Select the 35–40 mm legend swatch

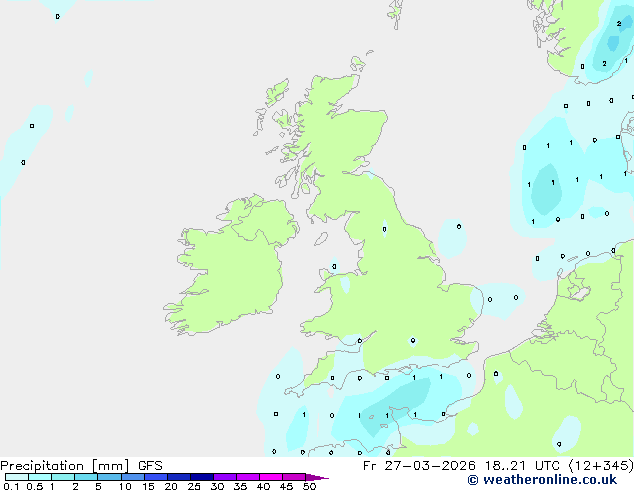point(248,477)
